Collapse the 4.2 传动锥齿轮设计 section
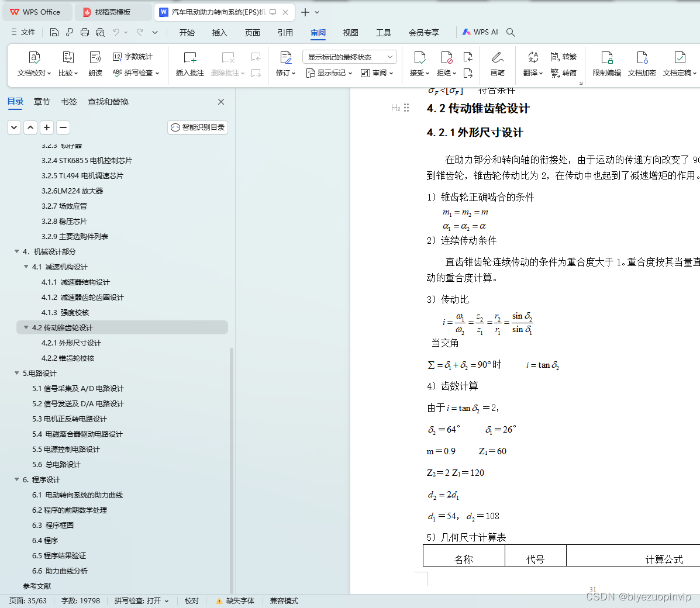This screenshot has width=700, height=608. click(26, 327)
